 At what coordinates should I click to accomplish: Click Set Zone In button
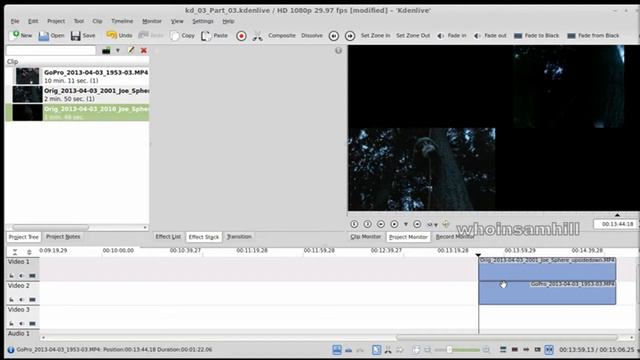pos(375,36)
